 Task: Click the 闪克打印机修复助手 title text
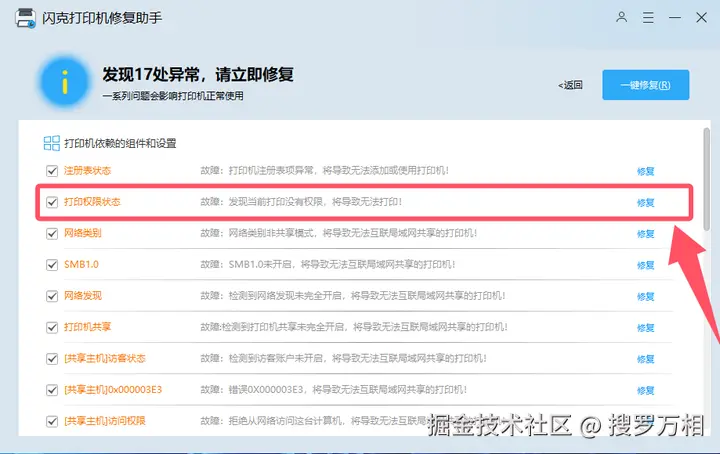pyautogui.click(x=102, y=18)
